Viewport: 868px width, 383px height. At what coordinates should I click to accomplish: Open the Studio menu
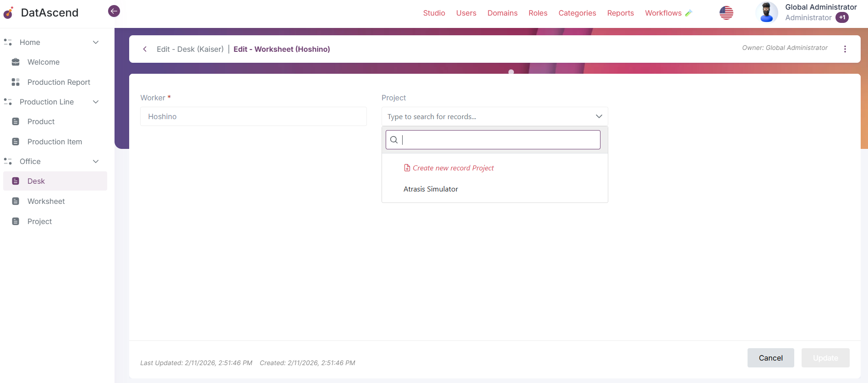[434, 13]
